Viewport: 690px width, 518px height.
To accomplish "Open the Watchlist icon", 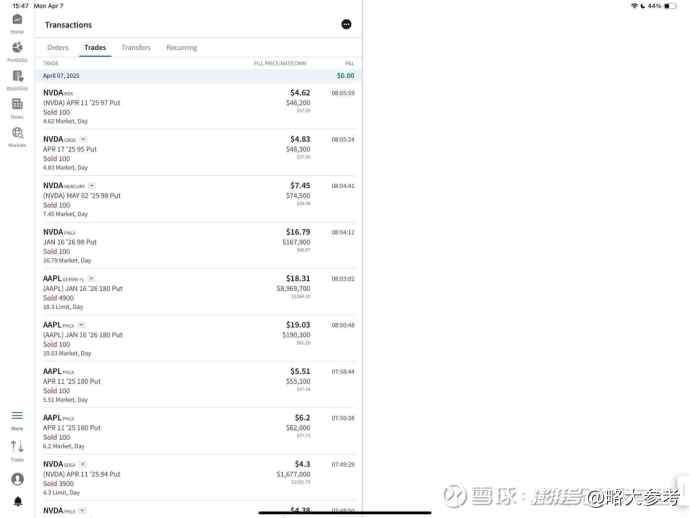I will point(18,76).
